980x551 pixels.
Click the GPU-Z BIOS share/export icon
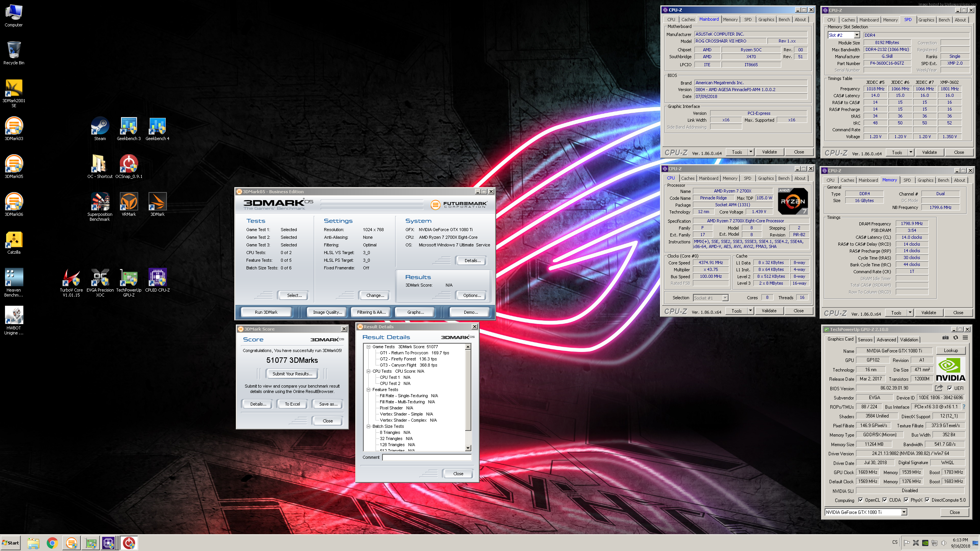[x=939, y=388]
